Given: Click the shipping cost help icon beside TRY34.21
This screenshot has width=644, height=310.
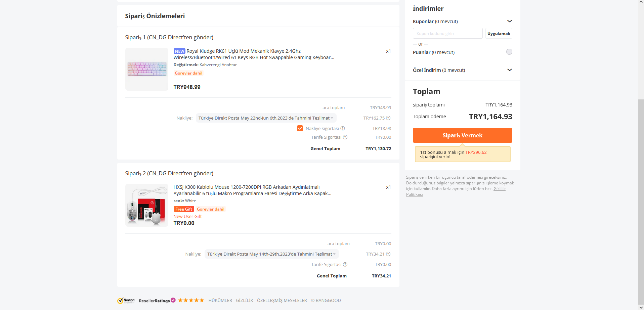Looking at the screenshot, I should tap(388, 254).
